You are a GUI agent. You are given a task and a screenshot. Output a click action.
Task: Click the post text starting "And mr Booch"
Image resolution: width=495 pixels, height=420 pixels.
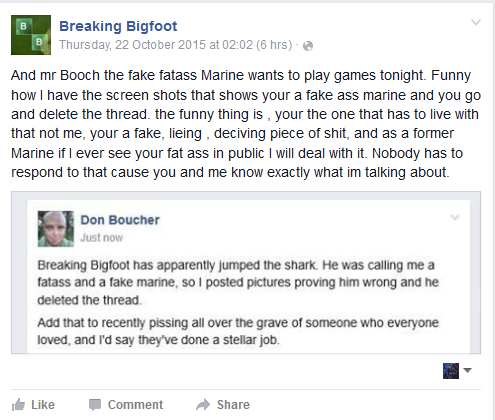click(246, 124)
